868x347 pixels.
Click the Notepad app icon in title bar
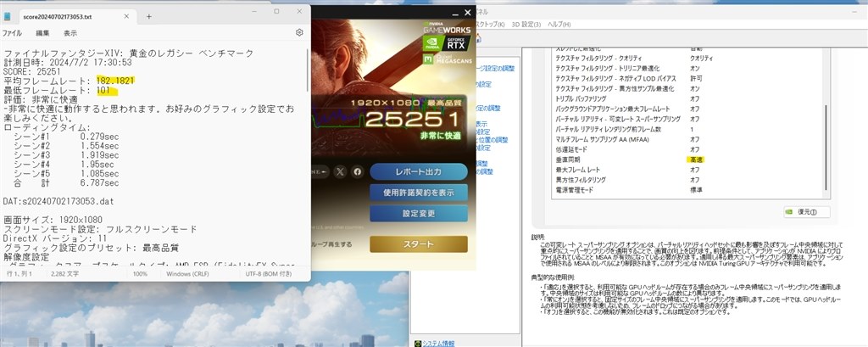pyautogui.click(x=7, y=17)
